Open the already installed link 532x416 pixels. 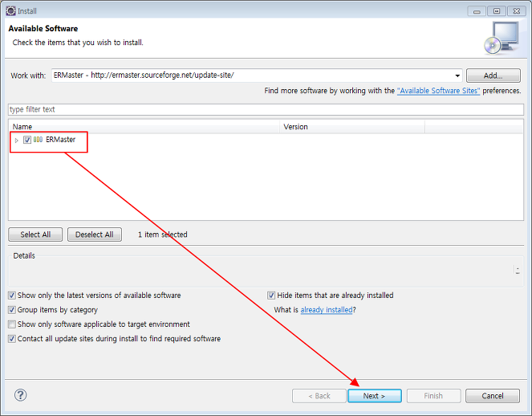coord(327,310)
